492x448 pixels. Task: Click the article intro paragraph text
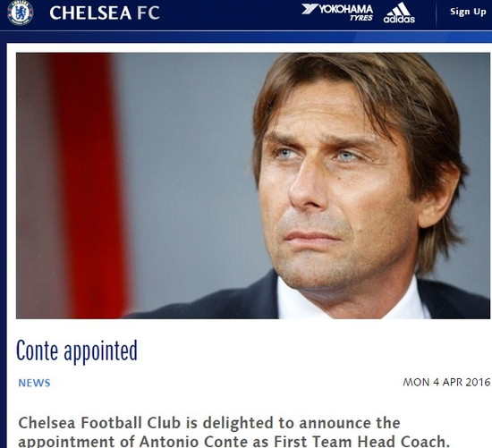pos(234,432)
